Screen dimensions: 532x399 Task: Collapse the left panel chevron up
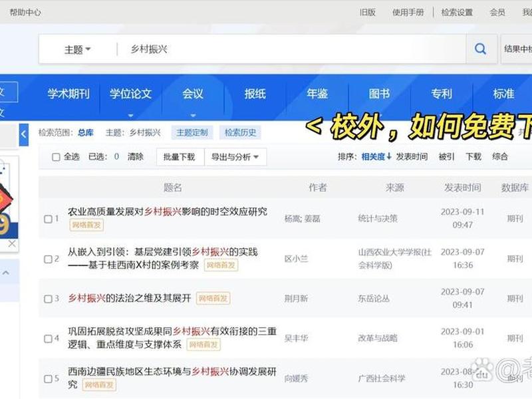click(x=6, y=273)
